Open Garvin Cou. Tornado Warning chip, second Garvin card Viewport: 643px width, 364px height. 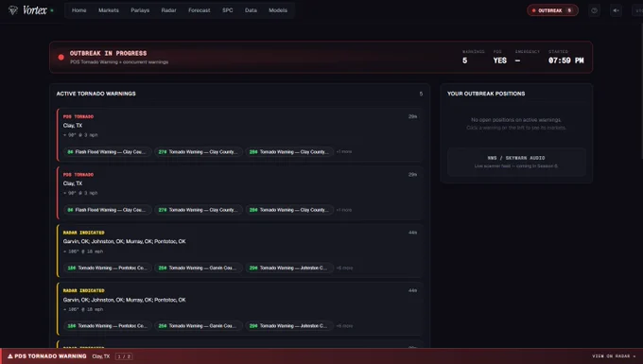(199, 326)
